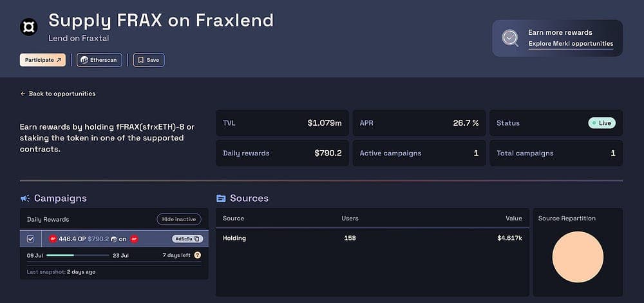
Task: Click the Source Repartition pie chart
Action: click(x=578, y=257)
